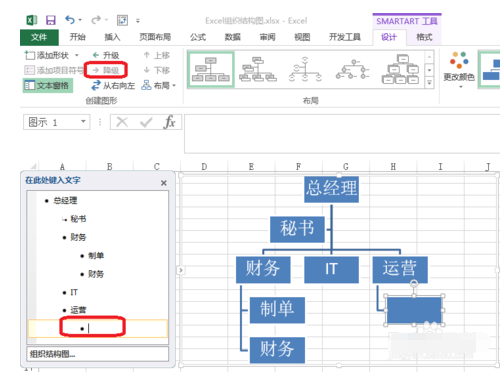
Task: Switch to the 视图 tab
Action: (x=302, y=37)
